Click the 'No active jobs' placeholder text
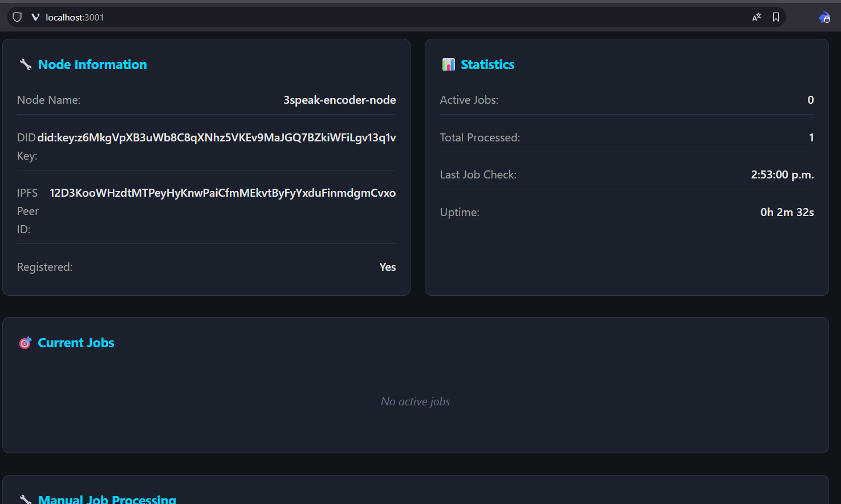This screenshot has width=841, height=504. [415, 401]
